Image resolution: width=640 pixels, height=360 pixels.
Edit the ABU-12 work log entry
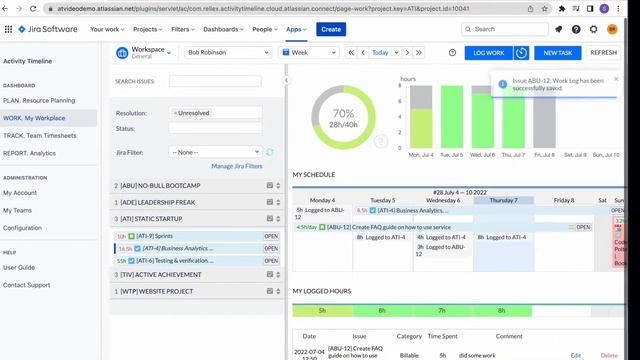(x=576, y=356)
